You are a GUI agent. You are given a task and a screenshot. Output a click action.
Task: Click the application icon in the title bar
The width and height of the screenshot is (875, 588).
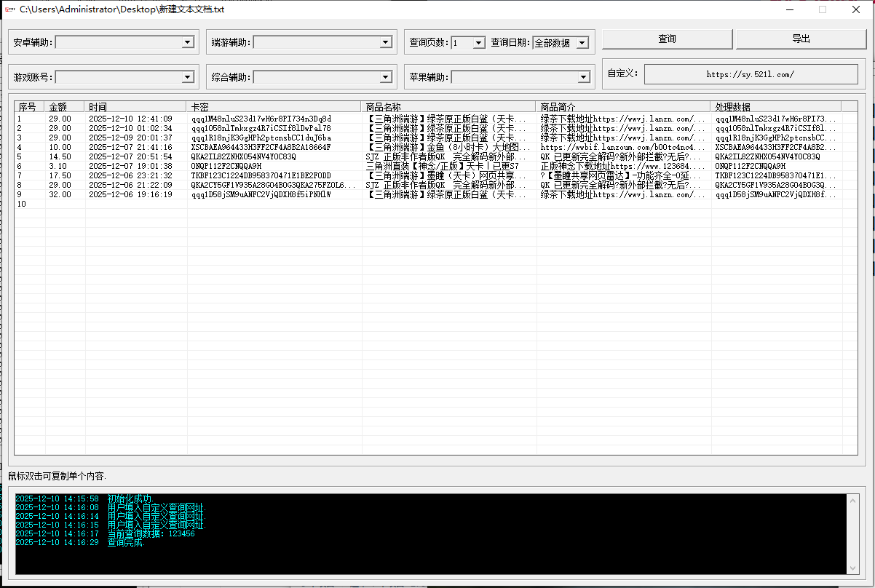pos(10,9)
